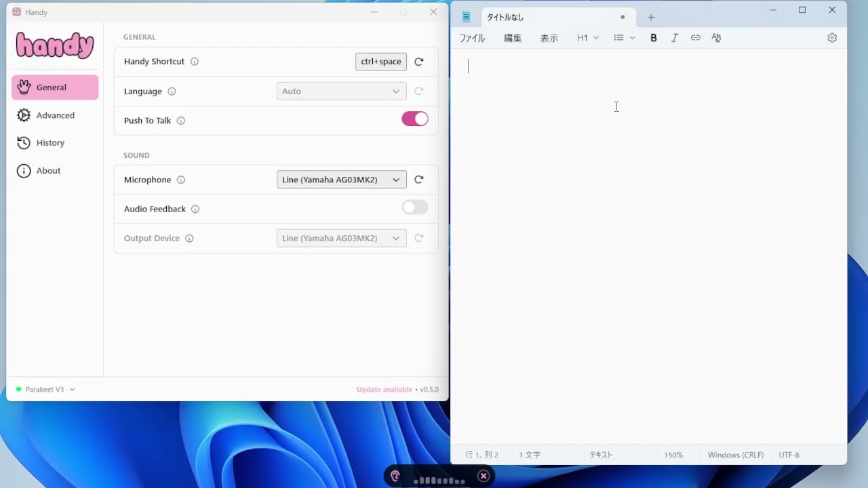Click line and column status 行 1、列 2
This screenshot has height=488, width=868.
(482, 455)
